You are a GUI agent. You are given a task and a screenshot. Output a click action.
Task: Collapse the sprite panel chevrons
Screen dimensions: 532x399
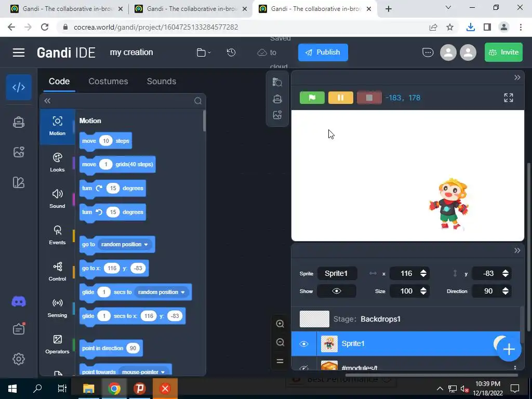tap(517, 250)
